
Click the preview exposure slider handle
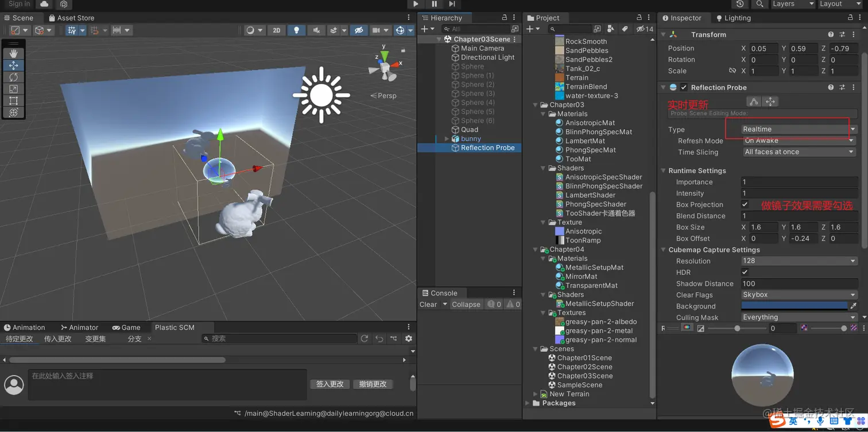[x=737, y=328]
